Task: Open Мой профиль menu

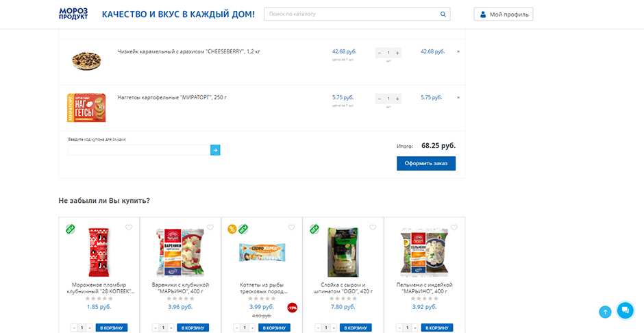Action: 504,14
